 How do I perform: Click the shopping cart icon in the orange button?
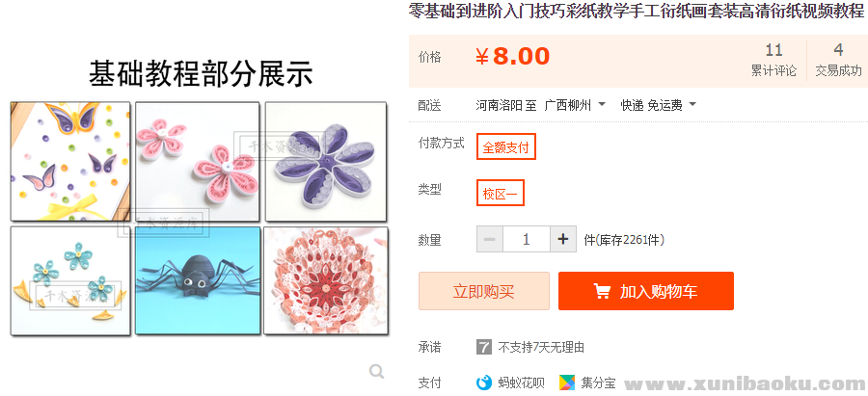(x=602, y=291)
